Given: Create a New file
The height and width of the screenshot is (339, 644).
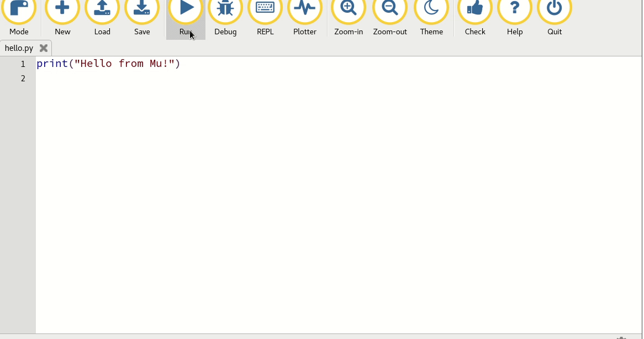Looking at the screenshot, I should coord(62,17).
